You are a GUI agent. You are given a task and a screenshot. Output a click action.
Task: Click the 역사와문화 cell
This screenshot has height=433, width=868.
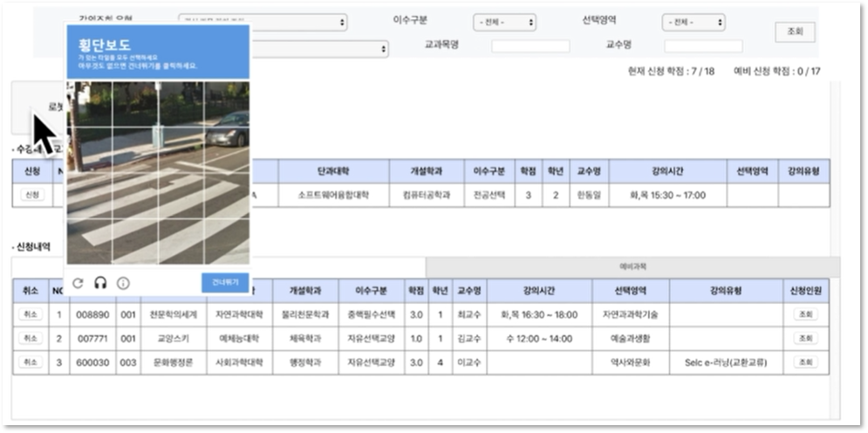tap(630, 362)
